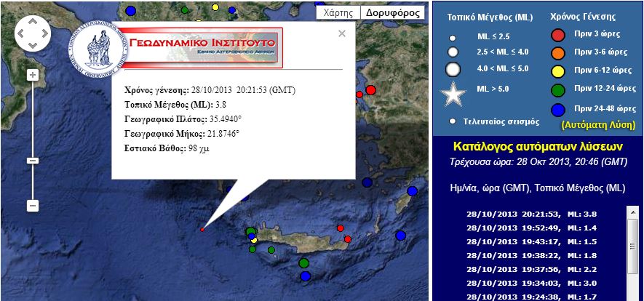Click scrollbar up arrow in catalog list
The width and height of the screenshot is (644, 301).
point(631,212)
